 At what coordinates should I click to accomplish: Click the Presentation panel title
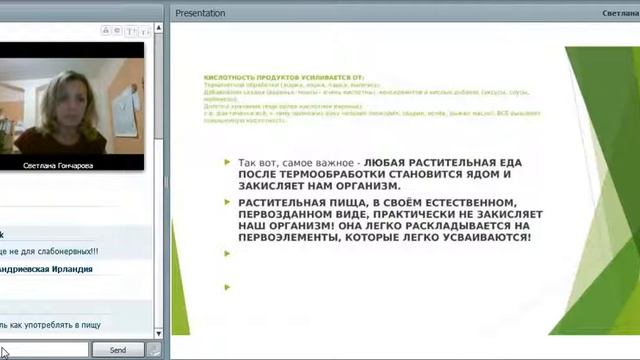[x=200, y=13]
